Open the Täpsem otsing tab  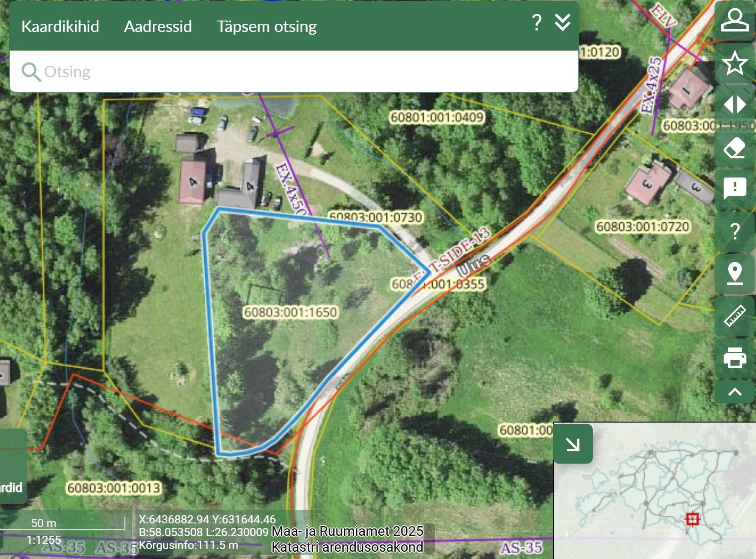pyautogui.click(x=266, y=26)
